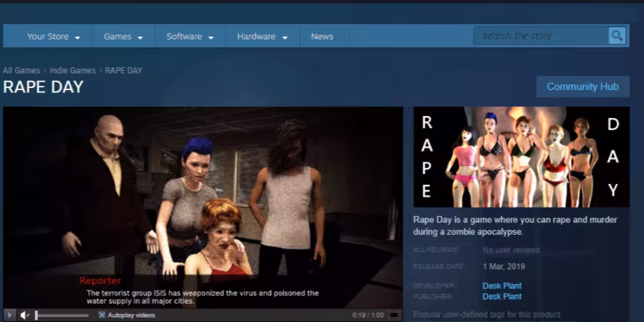Follow the All Games breadcrumb
Image resolution: width=644 pixels, height=322 pixels.
pyautogui.click(x=21, y=70)
